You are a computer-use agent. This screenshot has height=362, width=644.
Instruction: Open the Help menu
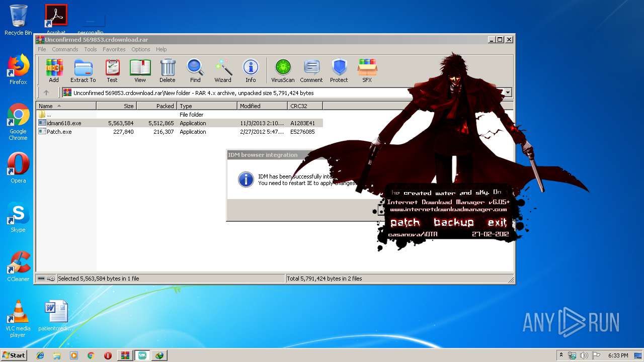161,49
